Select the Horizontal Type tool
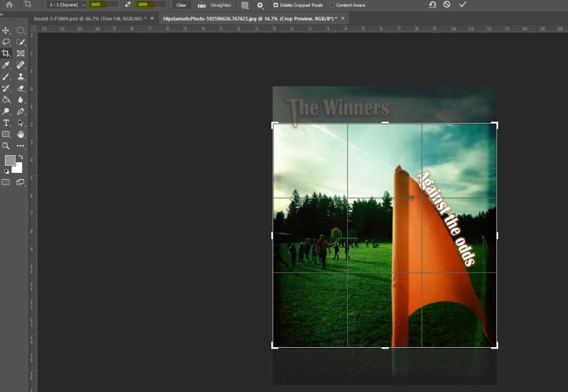This screenshot has height=392, width=568. click(6, 123)
